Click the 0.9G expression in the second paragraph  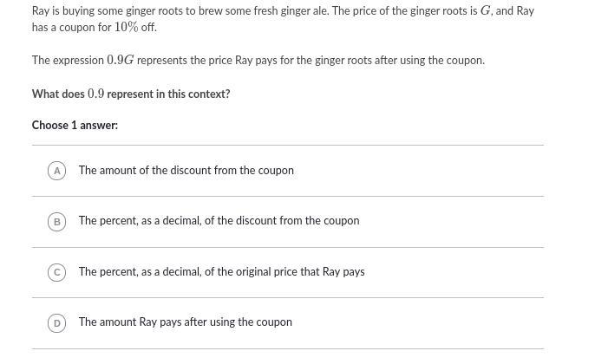[x=121, y=60]
